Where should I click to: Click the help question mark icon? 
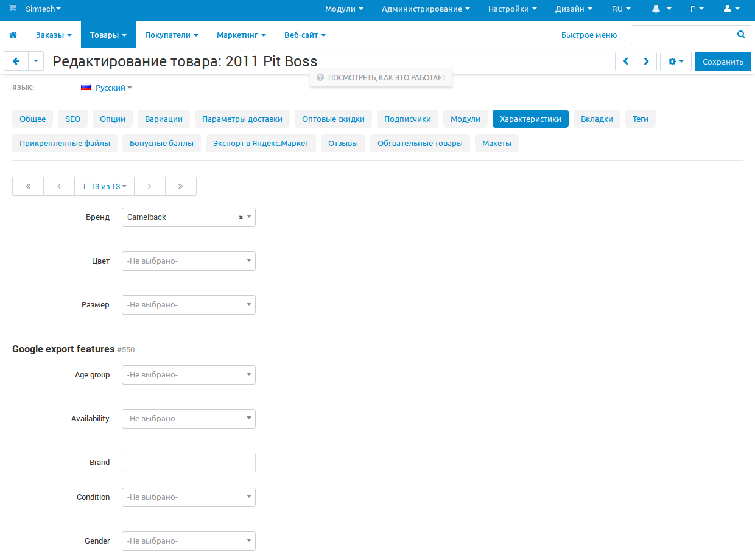[320, 78]
